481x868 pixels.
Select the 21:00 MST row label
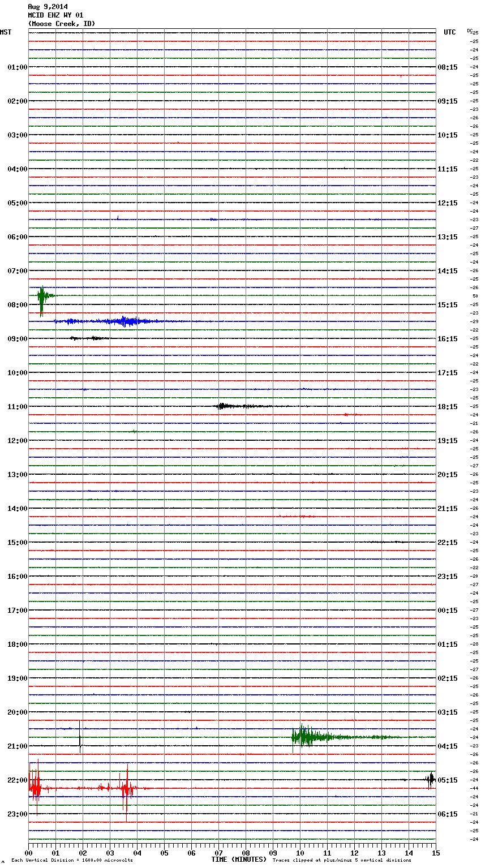point(18,746)
